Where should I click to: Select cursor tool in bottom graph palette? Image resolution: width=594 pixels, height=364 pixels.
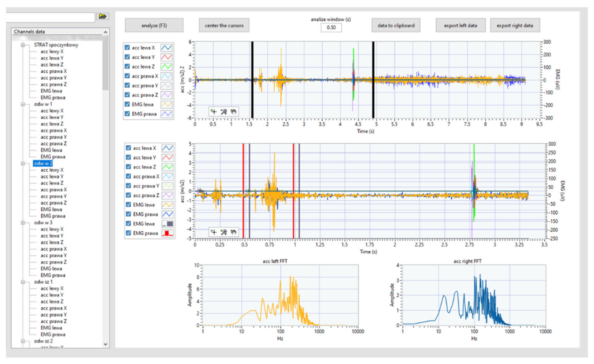[x=214, y=232]
